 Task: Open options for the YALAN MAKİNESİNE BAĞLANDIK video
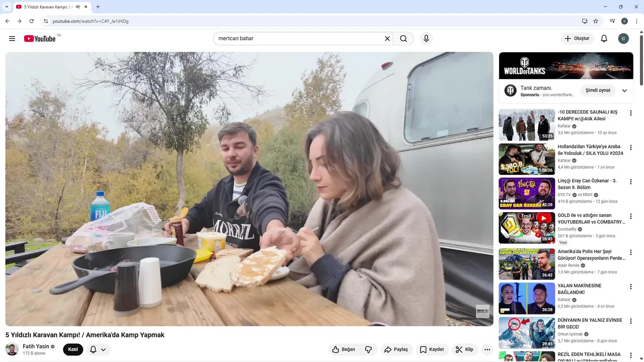pyautogui.click(x=631, y=287)
